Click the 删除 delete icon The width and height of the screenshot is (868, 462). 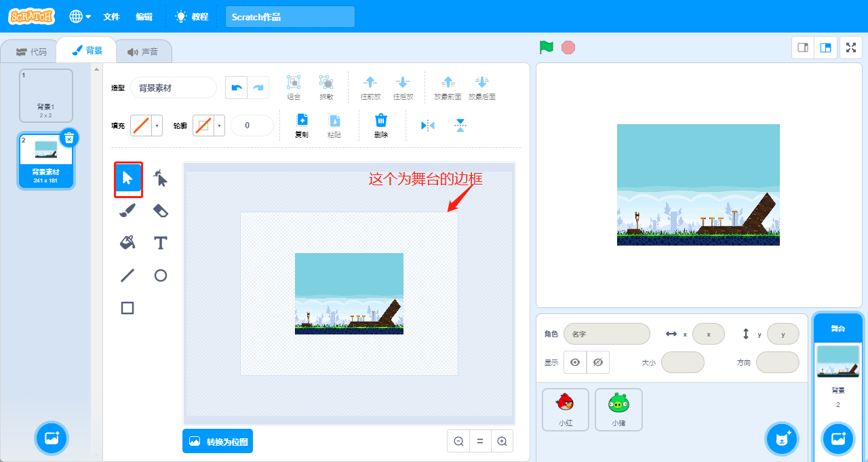(381, 126)
